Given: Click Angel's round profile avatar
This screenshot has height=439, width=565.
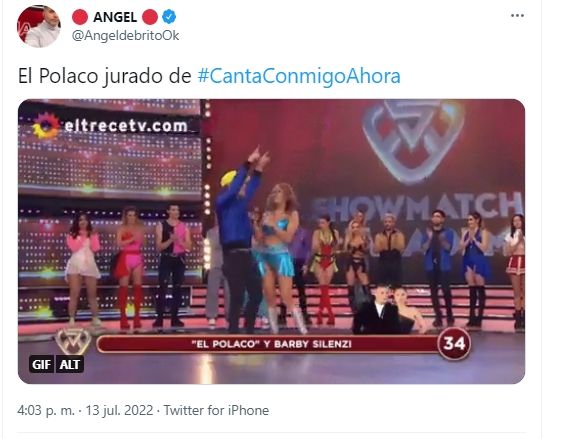Looking at the screenshot, I should [39, 26].
